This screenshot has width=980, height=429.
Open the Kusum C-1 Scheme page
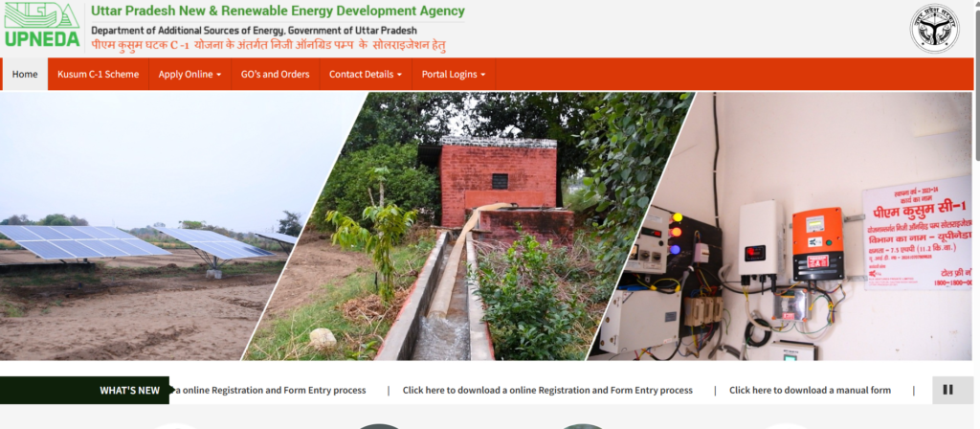pos(99,75)
